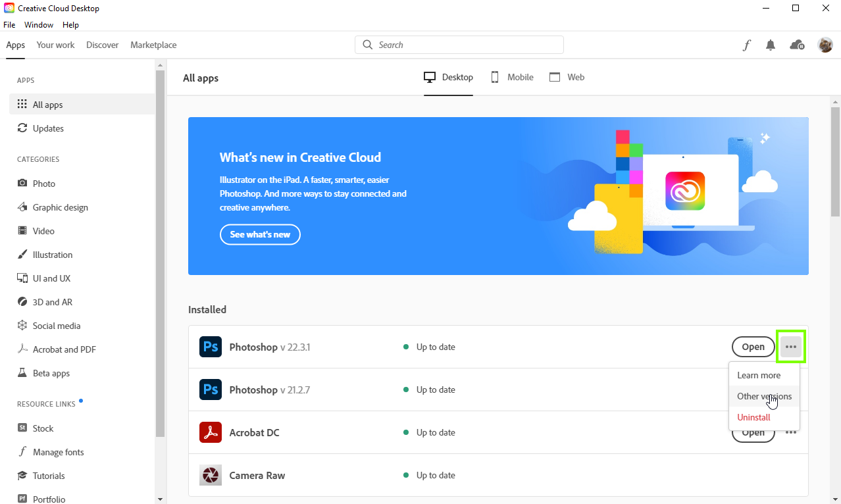The image size is (841, 504).
Task: Select All apps in sidebar
Action: point(82,105)
